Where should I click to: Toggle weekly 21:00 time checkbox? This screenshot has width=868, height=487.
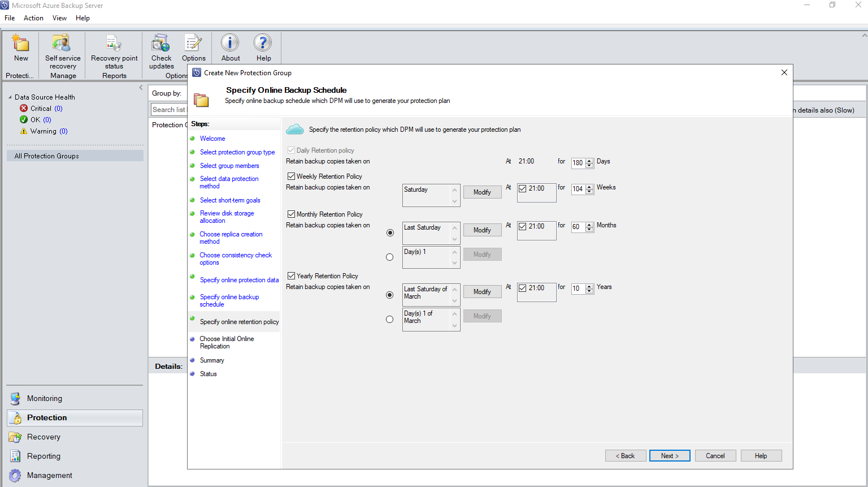click(x=523, y=189)
